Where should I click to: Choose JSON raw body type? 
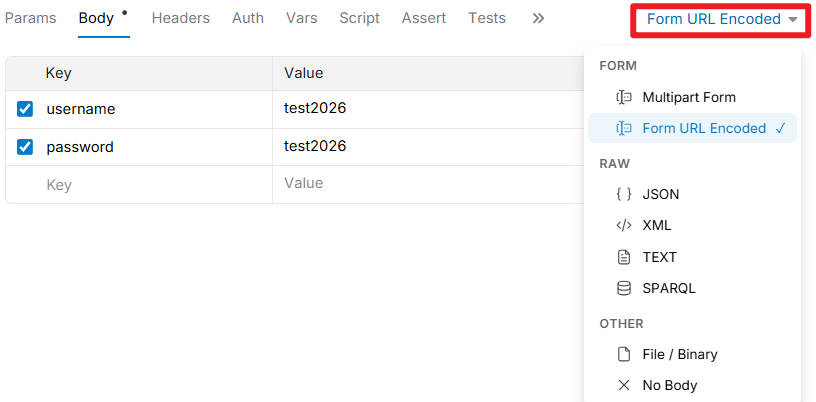click(x=692, y=194)
